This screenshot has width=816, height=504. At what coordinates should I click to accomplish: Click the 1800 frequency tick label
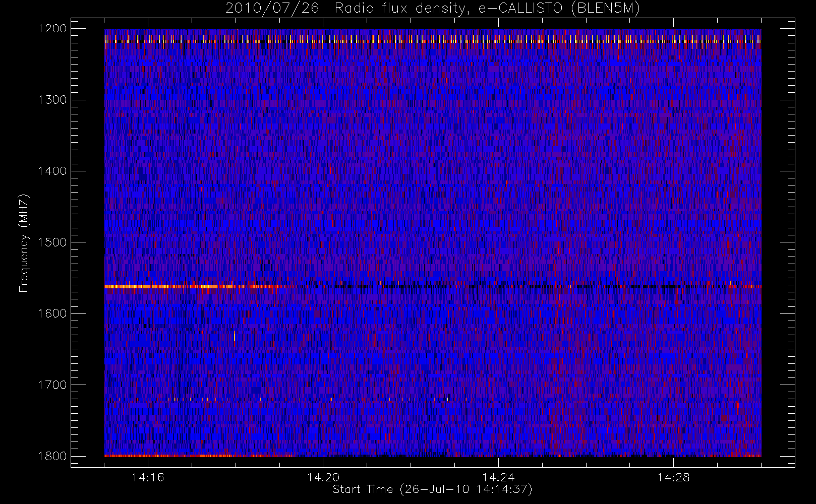coord(52,456)
